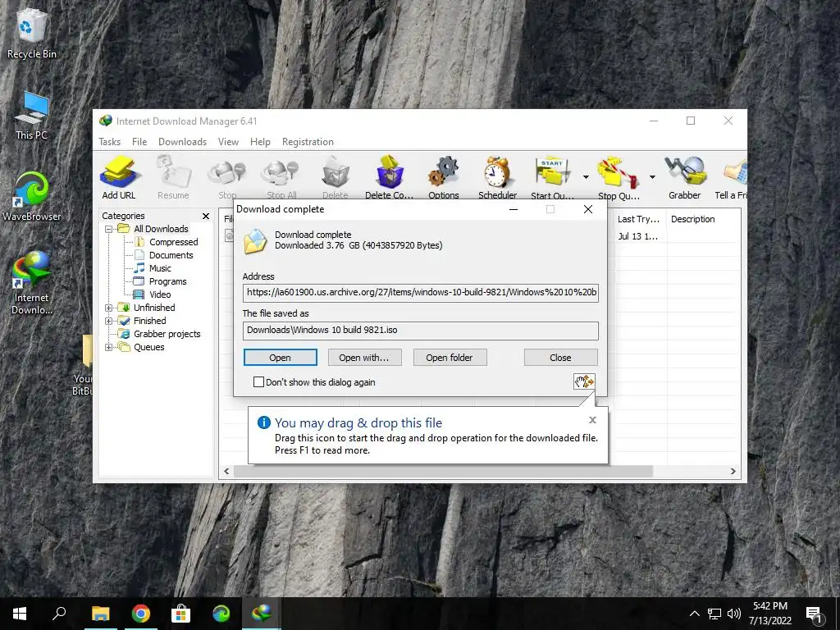Open the View menu
The image size is (840, 630).
228,142
